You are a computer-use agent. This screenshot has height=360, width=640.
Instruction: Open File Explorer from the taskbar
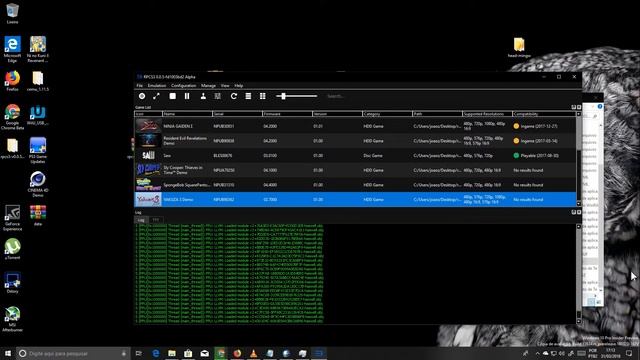[x=172, y=353]
